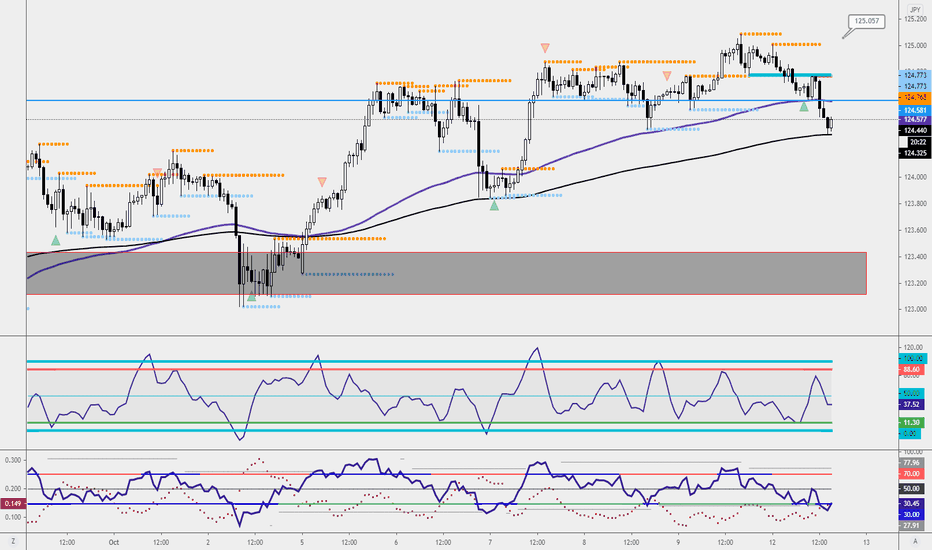This screenshot has width=932, height=550.
Task: Click the 125.200 tick on price axis
Action: coord(915,19)
